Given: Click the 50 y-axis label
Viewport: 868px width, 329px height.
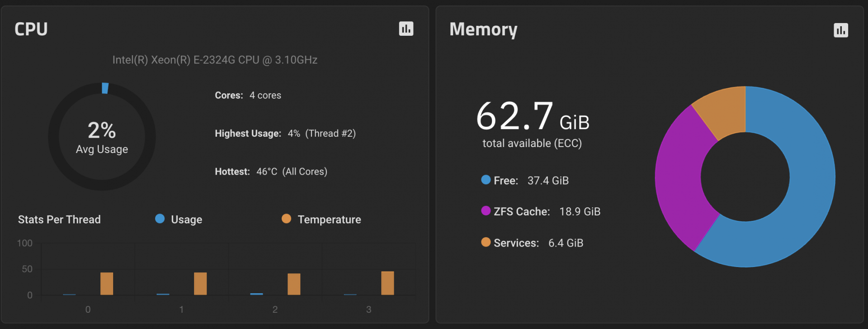Looking at the screenshot, I should coord(27,269).
